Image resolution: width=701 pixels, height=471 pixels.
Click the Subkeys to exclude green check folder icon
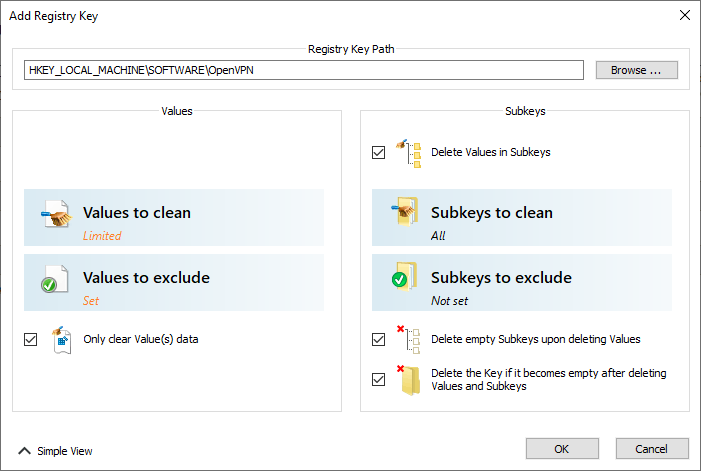pos(405,277)
